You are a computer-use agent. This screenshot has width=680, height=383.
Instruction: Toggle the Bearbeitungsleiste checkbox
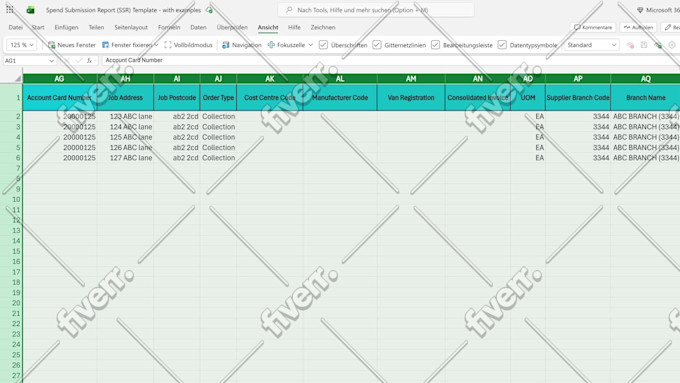435,45
